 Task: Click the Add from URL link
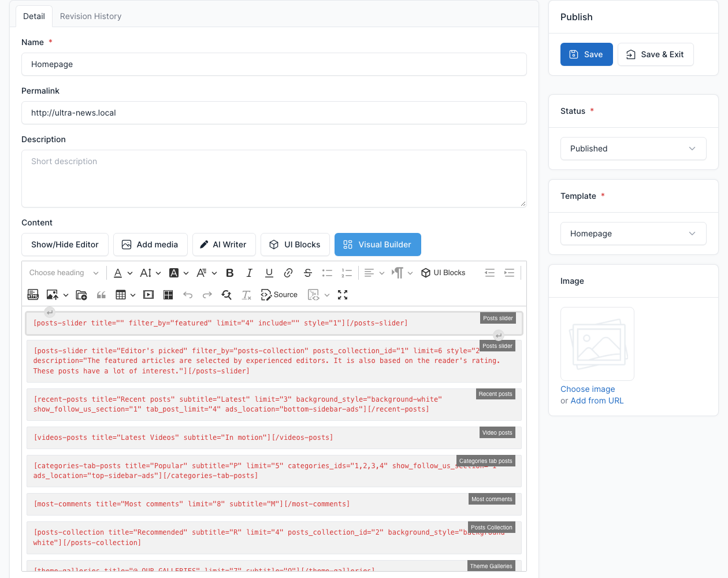(597, 401)
